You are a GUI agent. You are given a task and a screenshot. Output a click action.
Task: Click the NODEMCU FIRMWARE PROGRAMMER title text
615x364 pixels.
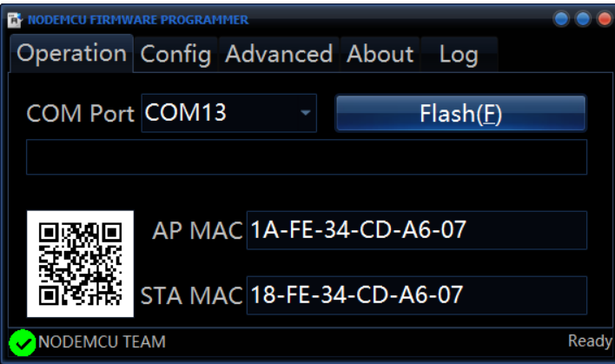138,20
